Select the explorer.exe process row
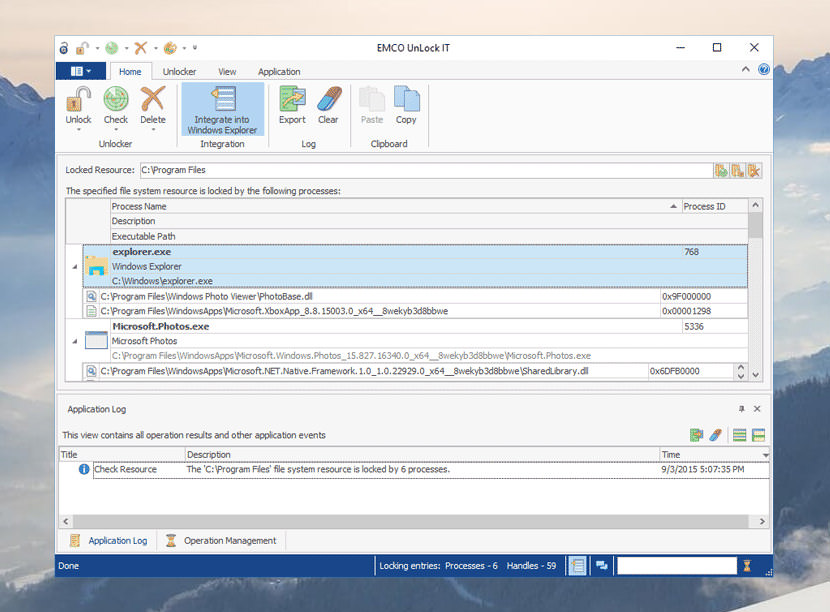The height and width of the screenshot is (612, 830). click(x=415, y=266)
